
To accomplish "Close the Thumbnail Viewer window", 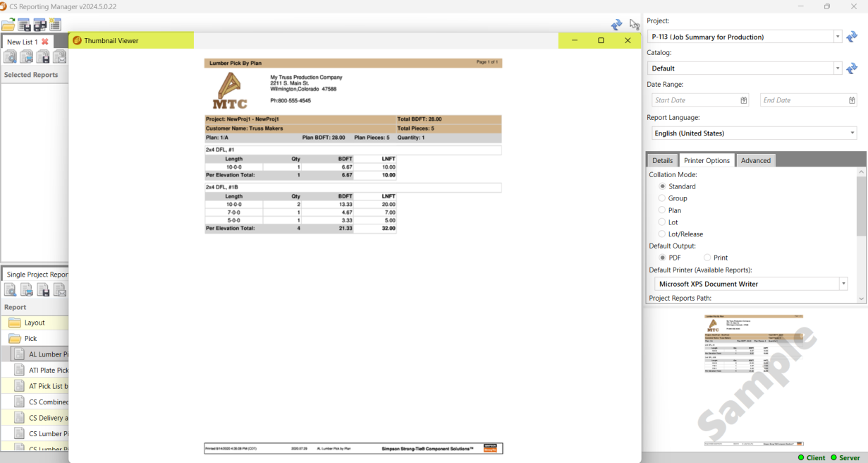I will tap(628, 41).
